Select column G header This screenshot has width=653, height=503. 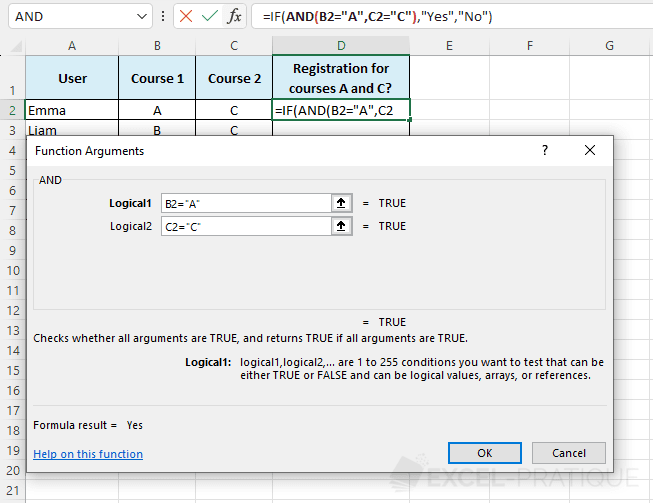(609, 46)
